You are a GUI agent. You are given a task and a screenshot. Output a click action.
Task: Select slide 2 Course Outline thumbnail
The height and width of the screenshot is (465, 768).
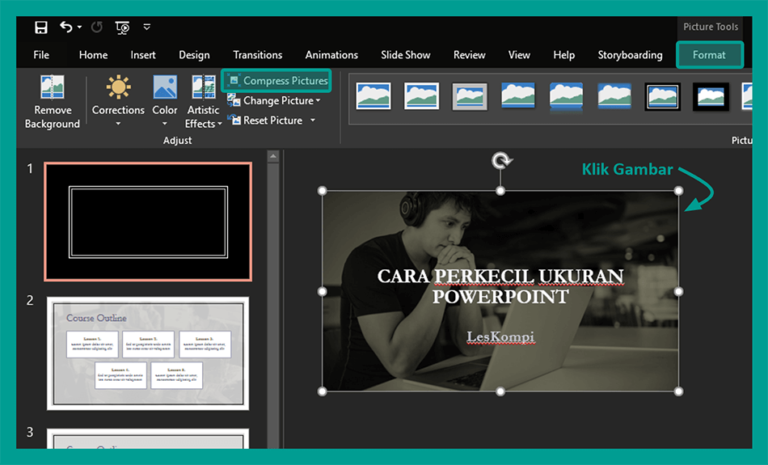[x=148, y=353]
